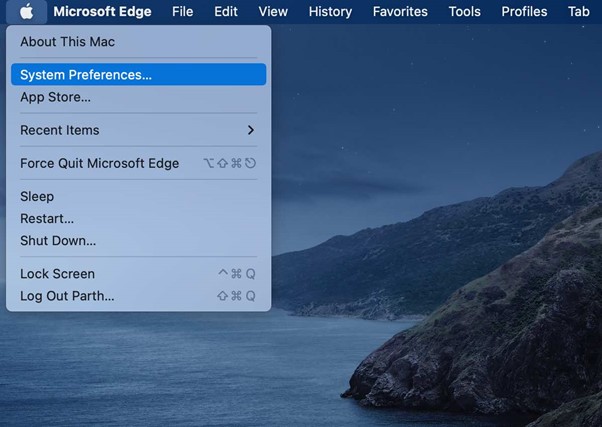The image size is (602, 427).
Task: Choose Force Quit Microsoft Edge
Action: (139, 163)
